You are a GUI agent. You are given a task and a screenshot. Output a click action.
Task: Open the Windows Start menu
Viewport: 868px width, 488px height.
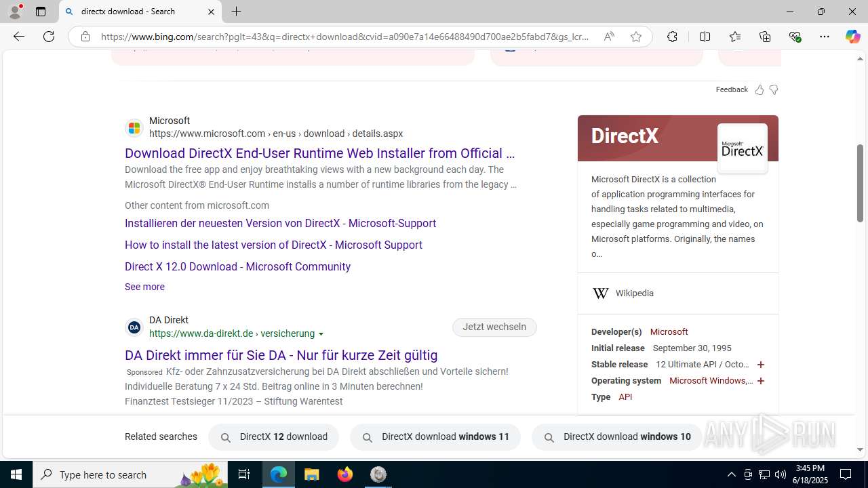16,474
